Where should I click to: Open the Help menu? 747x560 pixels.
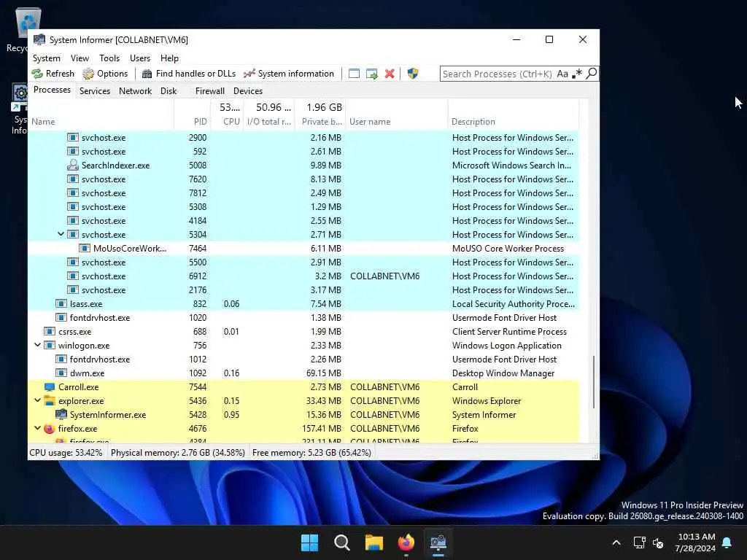click(x=169, y=58)
